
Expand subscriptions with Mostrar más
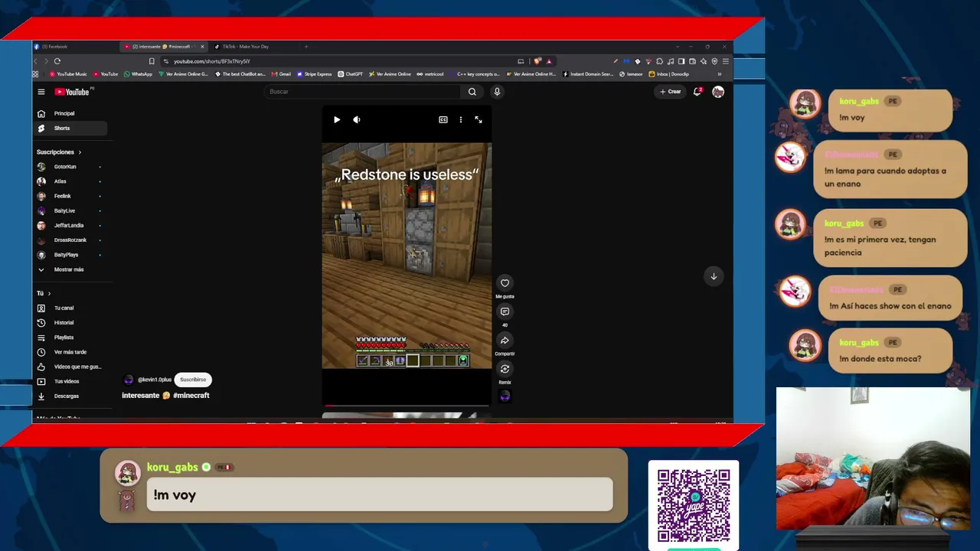[x=70, y=269]
